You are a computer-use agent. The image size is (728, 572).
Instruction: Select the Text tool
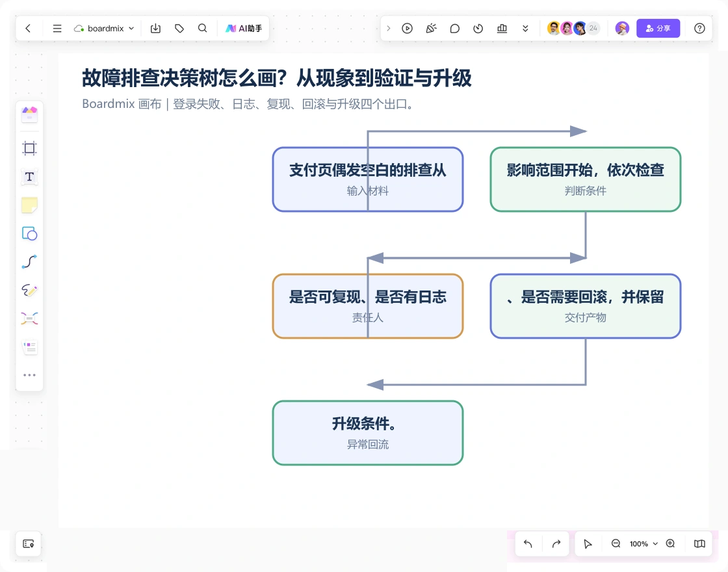pyautogui.click(x=29, y=176)
